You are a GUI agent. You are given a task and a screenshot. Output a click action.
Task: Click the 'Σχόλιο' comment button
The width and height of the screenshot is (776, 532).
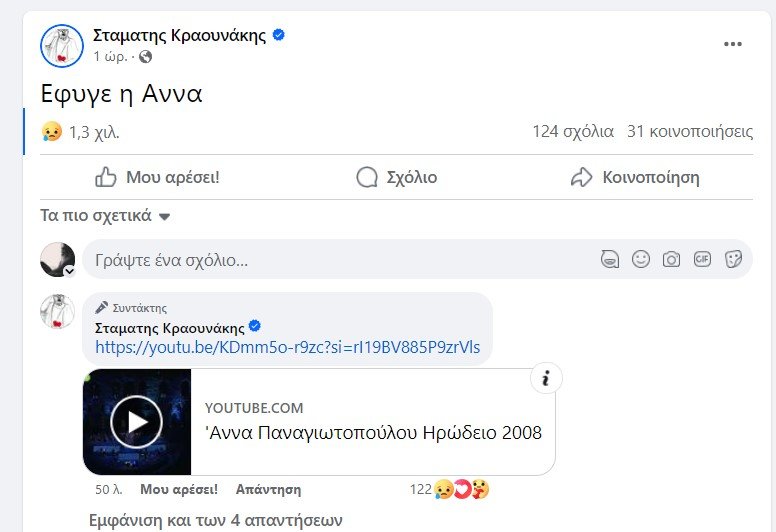pyautogui.click(x=397, y=178)
